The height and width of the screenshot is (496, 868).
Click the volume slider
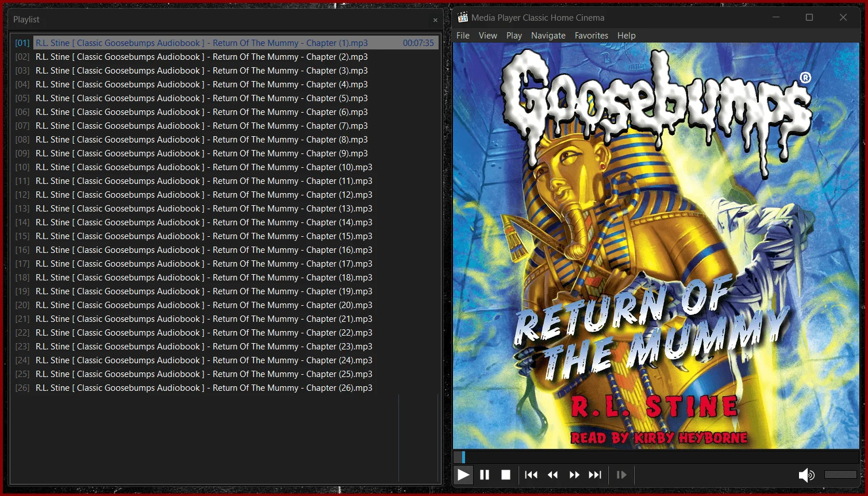pyautogui.click(x=840, y=475)
